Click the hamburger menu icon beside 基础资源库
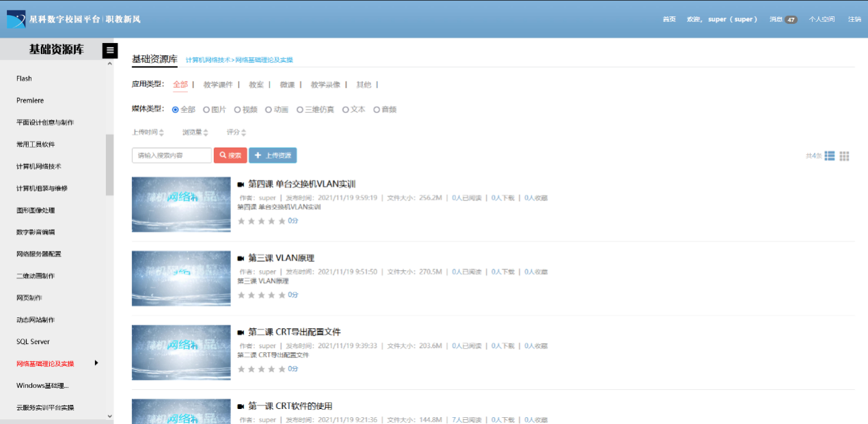The image size is (868, 424). click(x=109, y=50)
